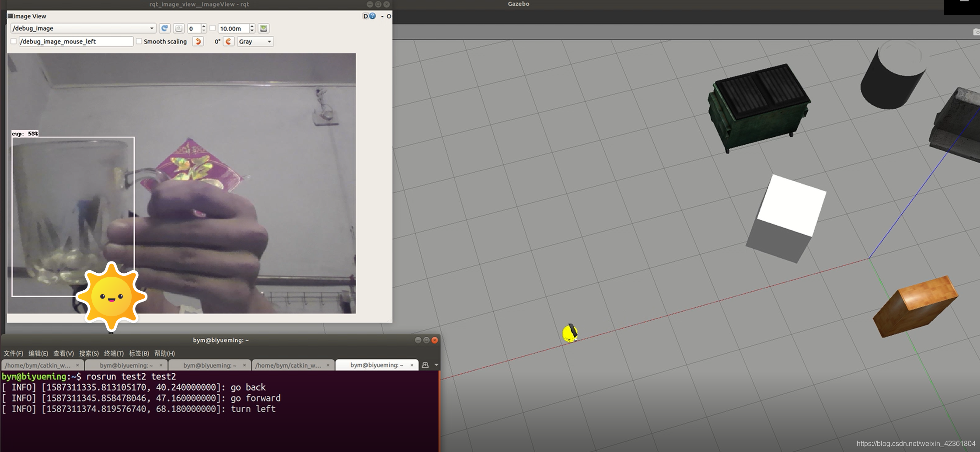Open the terminal 终端(T) menu
The width and height of the screenshot is (980, 452).
(x=114, y=353)
